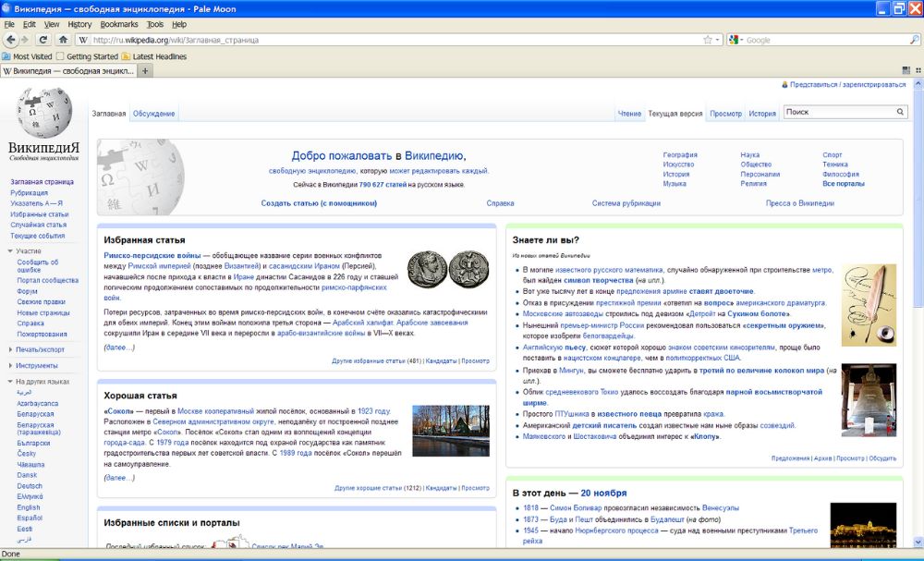Click the page vertical scrollbar thumb
This screenshot has height=561, width=924.
(918, 199)
